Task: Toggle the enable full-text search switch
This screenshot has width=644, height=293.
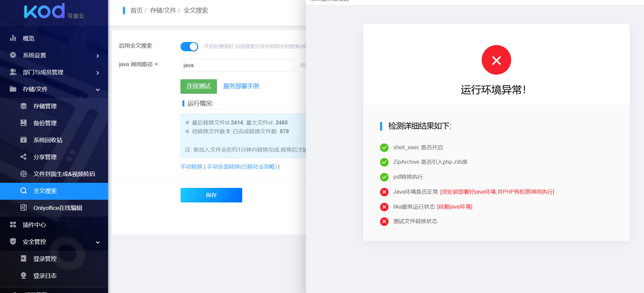Action: (189, 46)
